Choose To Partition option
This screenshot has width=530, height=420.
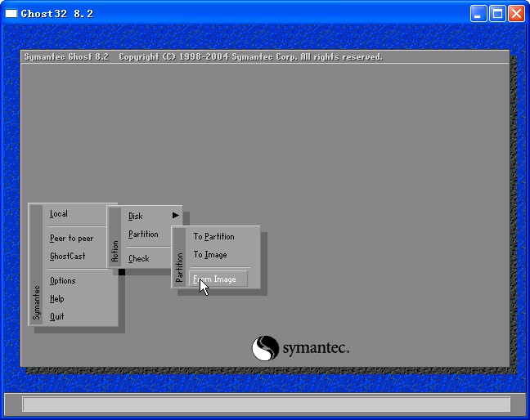point(213,237)
